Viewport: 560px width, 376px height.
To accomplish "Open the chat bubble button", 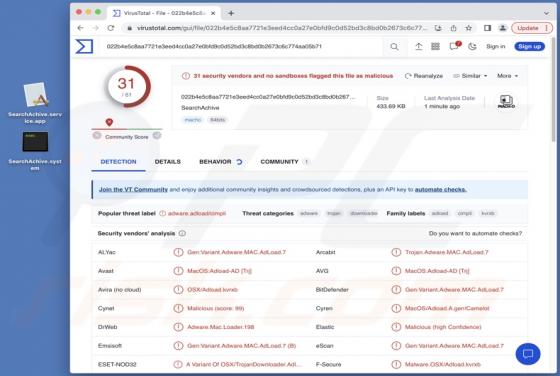I will (x=528, y=354).
